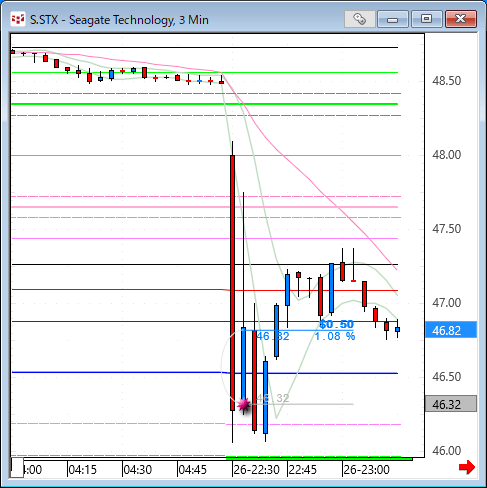
Task: Click the 22:45 time axis label
Action: click(x=302, y=470)
